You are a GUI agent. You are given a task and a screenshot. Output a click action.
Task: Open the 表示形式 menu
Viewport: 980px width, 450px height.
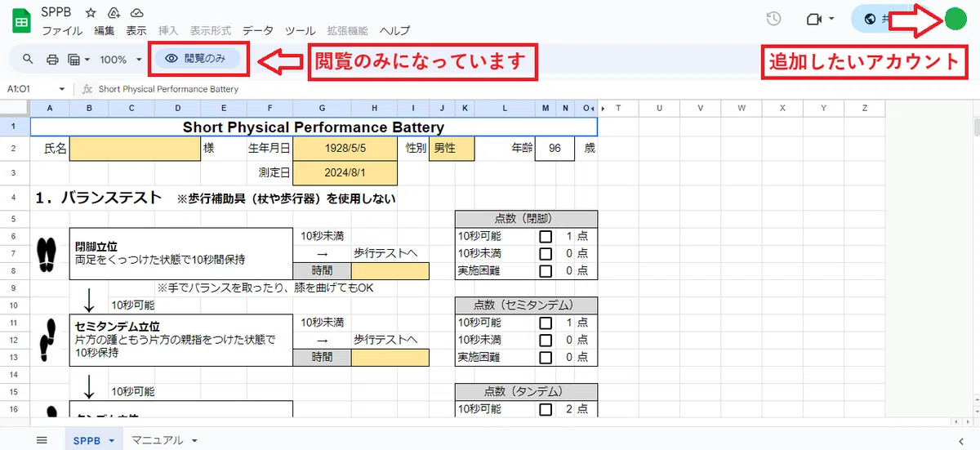point(211,31)
